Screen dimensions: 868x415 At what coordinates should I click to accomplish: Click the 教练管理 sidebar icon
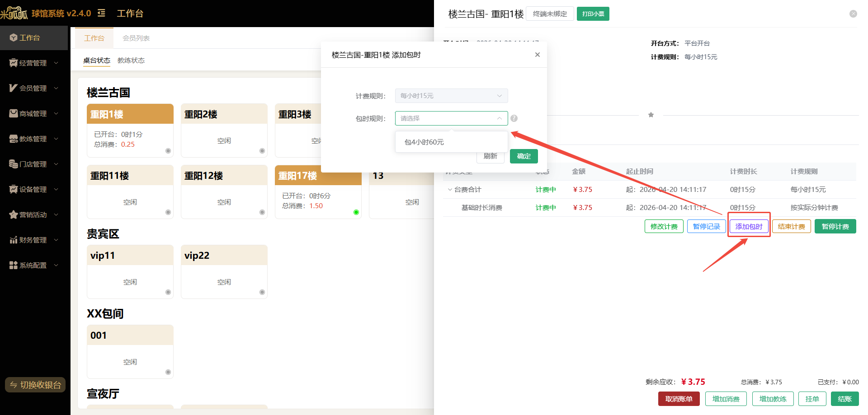click(x=14, y=139)
